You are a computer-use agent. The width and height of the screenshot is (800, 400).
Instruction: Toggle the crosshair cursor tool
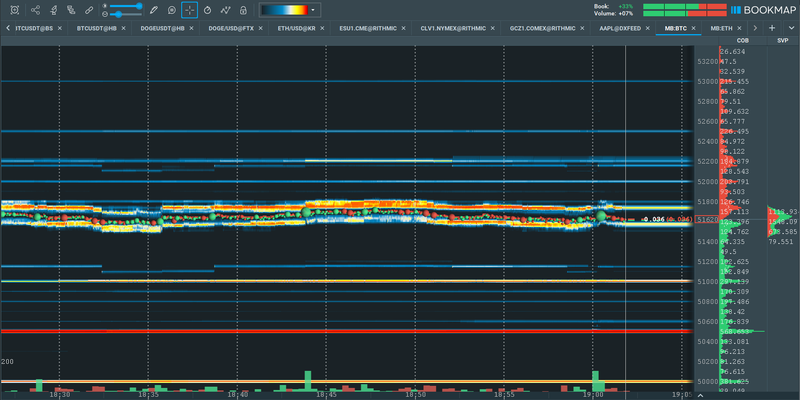(189, 10)
